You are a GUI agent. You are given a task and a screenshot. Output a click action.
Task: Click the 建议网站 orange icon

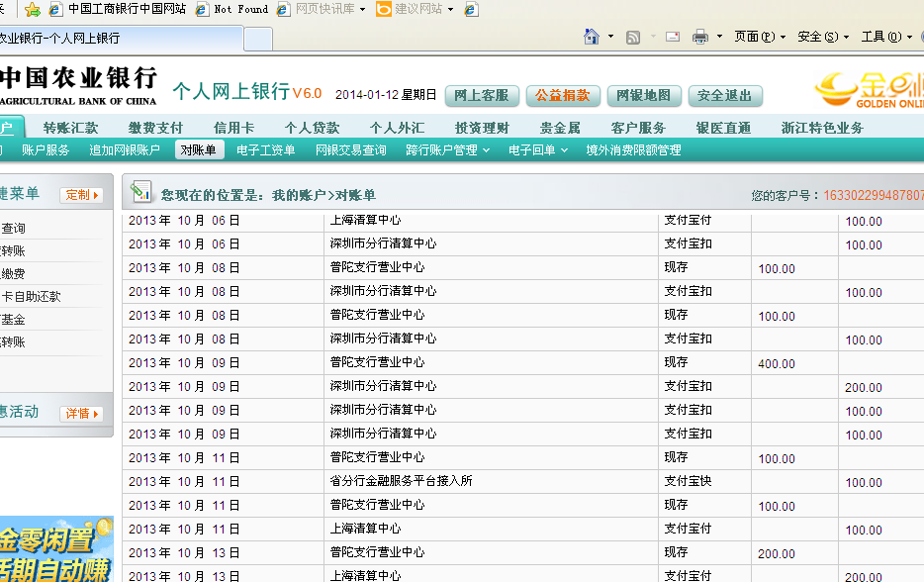coord(384,9)
